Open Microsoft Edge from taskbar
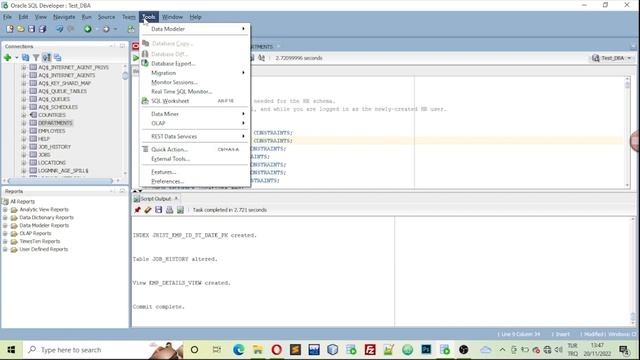The image size is (640, 360). (238, 350)
